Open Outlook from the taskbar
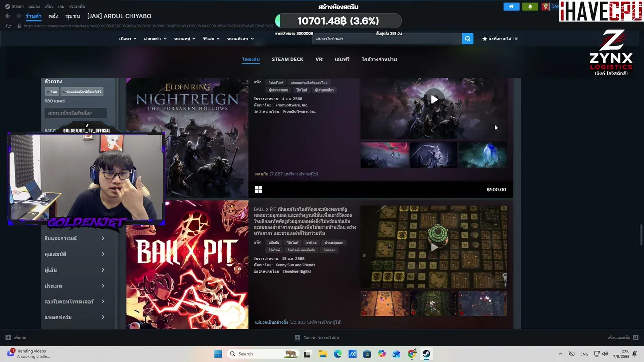This screenshot has height=362, width=644. pos(397,354)
